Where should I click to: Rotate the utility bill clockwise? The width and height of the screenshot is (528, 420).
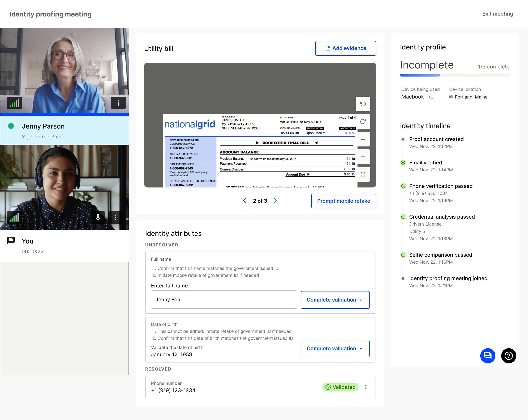[x=363, y=122]
